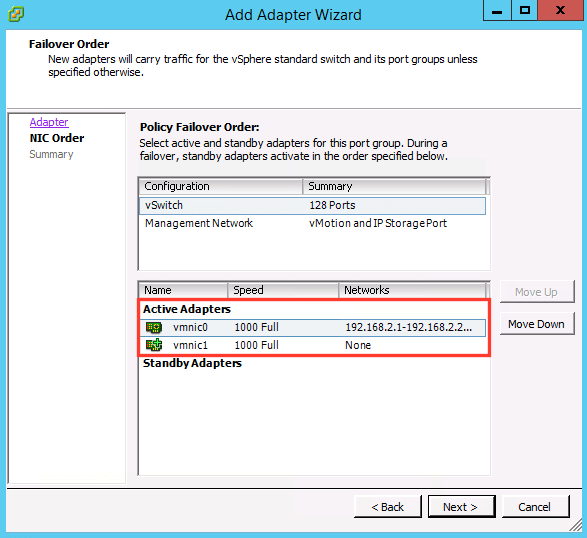This screenshot has height=538, width=587.
Task: Select the Summary wizard step
Action: click(x=51, y=154)
